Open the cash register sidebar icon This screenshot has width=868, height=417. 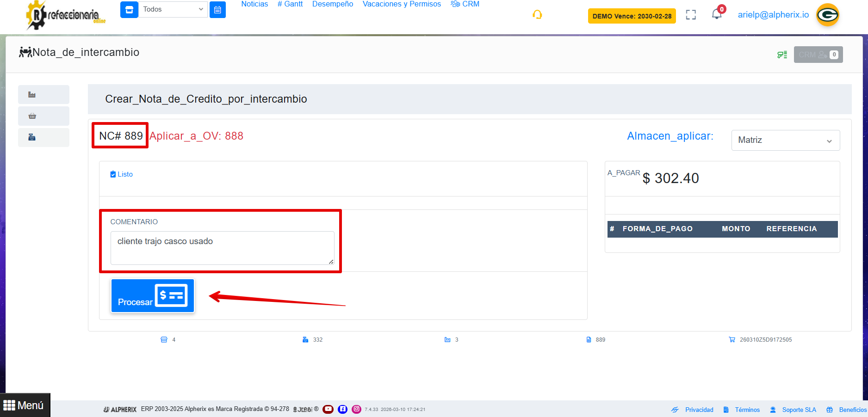click(x=32, y=137)
